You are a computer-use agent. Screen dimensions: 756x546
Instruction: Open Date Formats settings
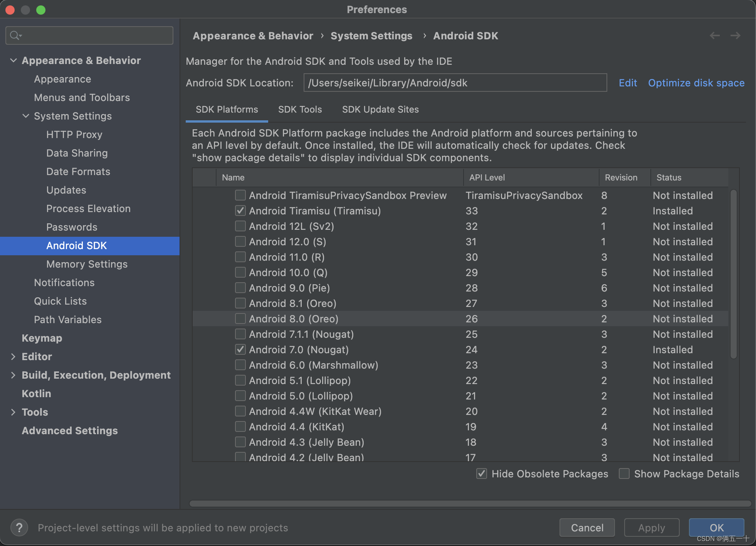[x=78, y=172]
